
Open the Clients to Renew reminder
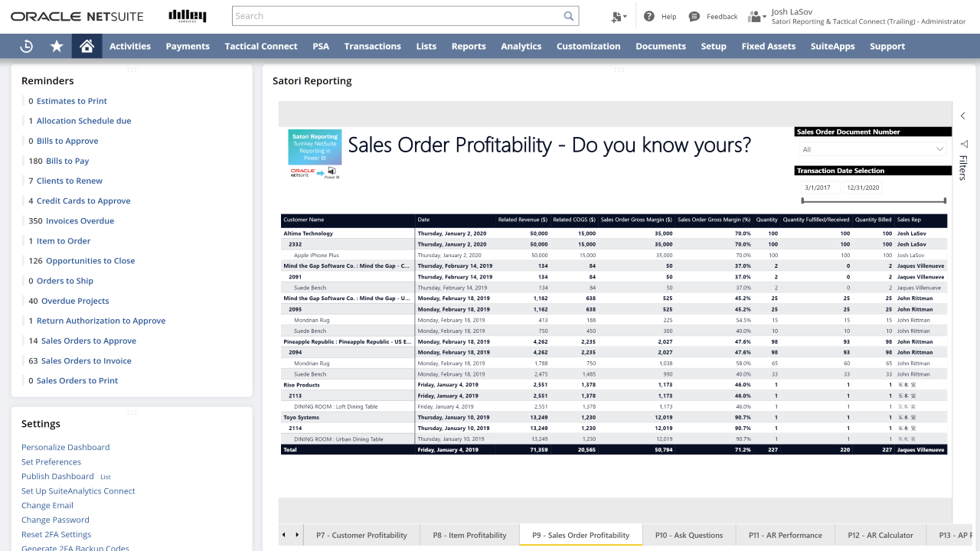point(70,181)
